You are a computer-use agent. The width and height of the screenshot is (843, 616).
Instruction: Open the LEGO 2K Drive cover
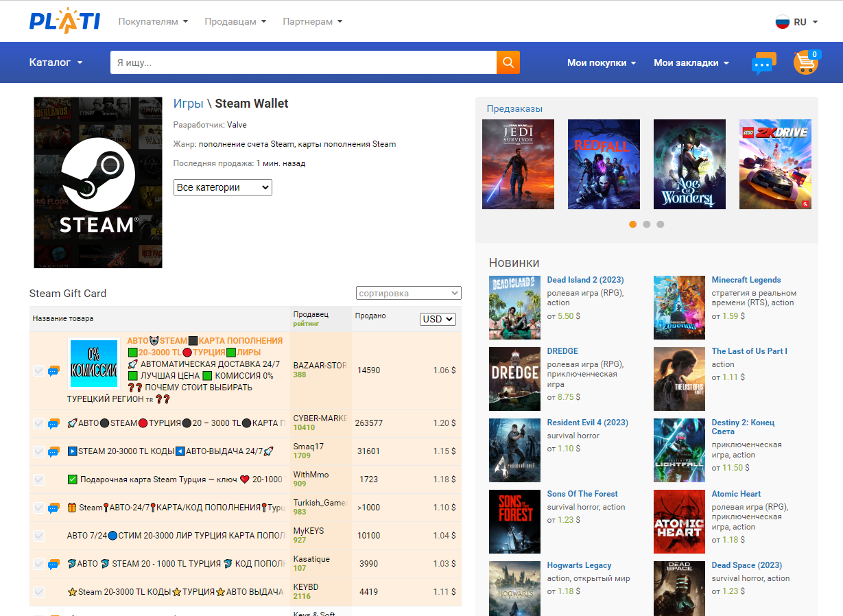tap(775, 165)
